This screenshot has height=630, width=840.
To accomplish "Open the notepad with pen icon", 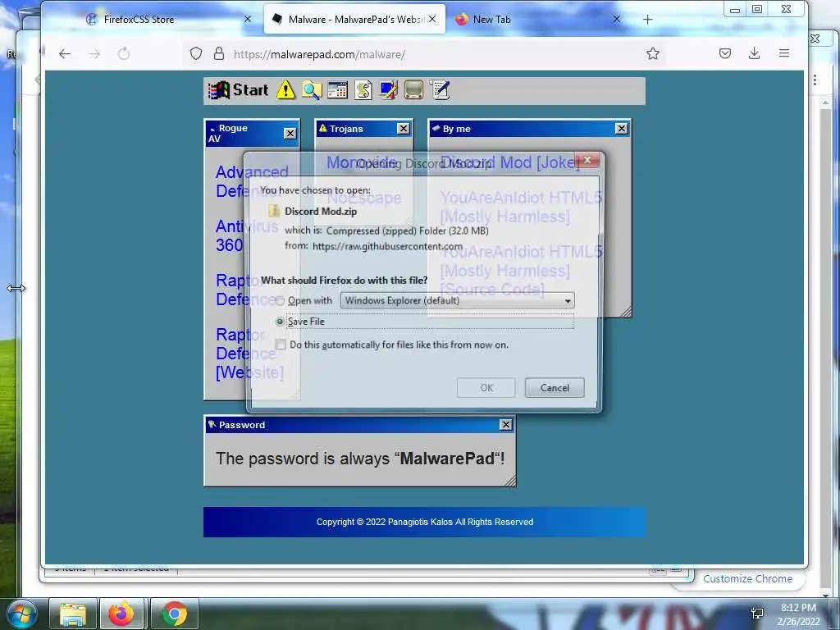I will pos(440,90).
